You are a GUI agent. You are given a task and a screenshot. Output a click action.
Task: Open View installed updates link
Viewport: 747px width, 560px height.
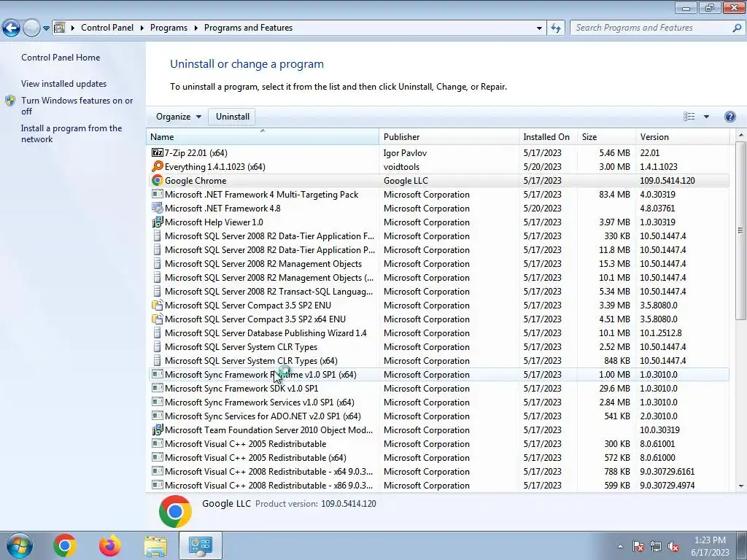[x=64, y=84]
